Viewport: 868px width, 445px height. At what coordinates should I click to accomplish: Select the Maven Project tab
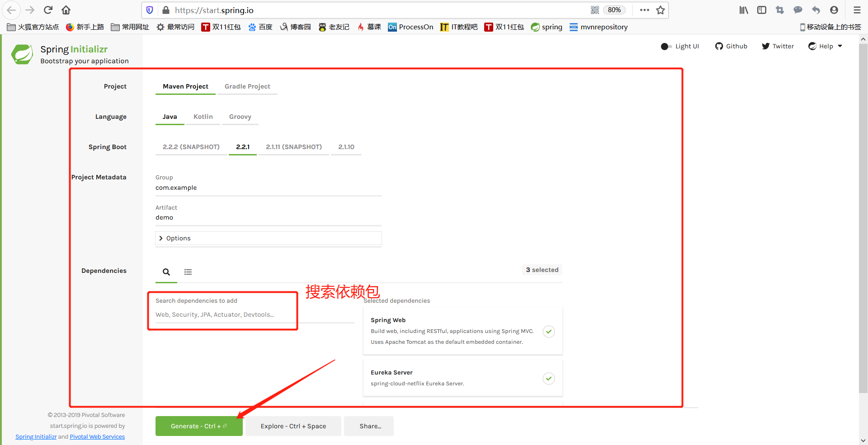(185, 86)
